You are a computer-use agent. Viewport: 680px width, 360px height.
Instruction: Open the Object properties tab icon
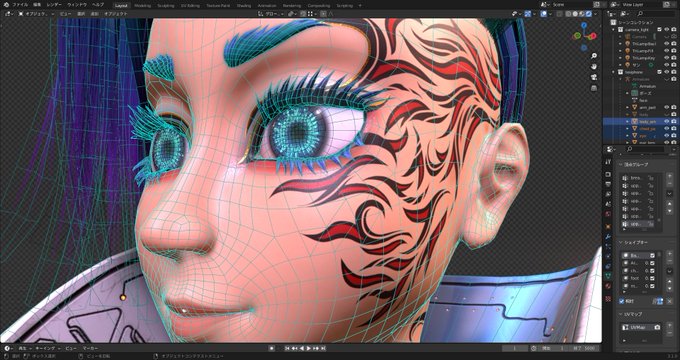[x=608, y=226]
